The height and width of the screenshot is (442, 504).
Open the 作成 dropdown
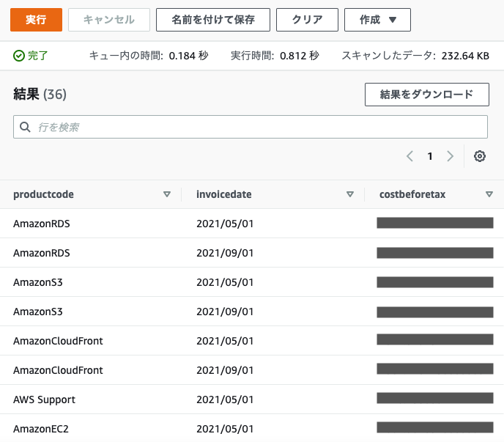click(x=377, y=20)
